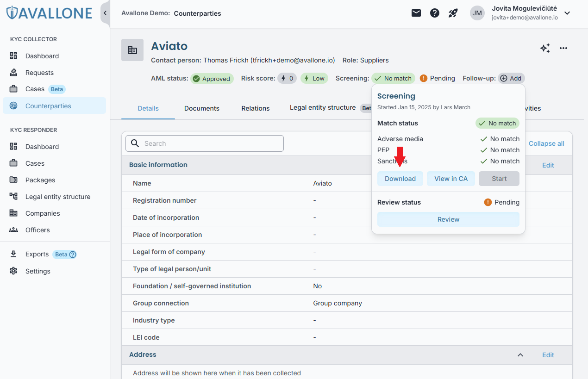This screenshot has width=588, height=379.
Task: Edit the Basic information section
Action: tap(548, 165)
